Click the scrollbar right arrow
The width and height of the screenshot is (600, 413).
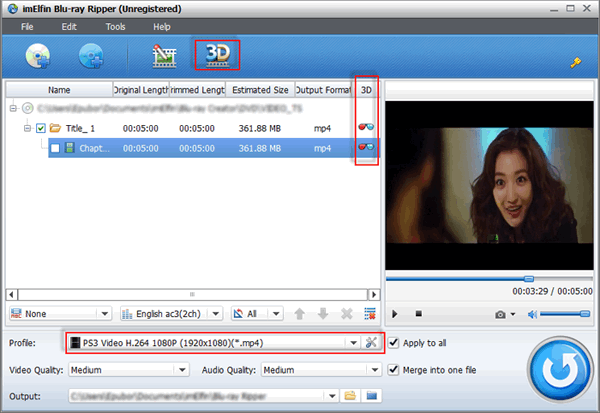374,294
